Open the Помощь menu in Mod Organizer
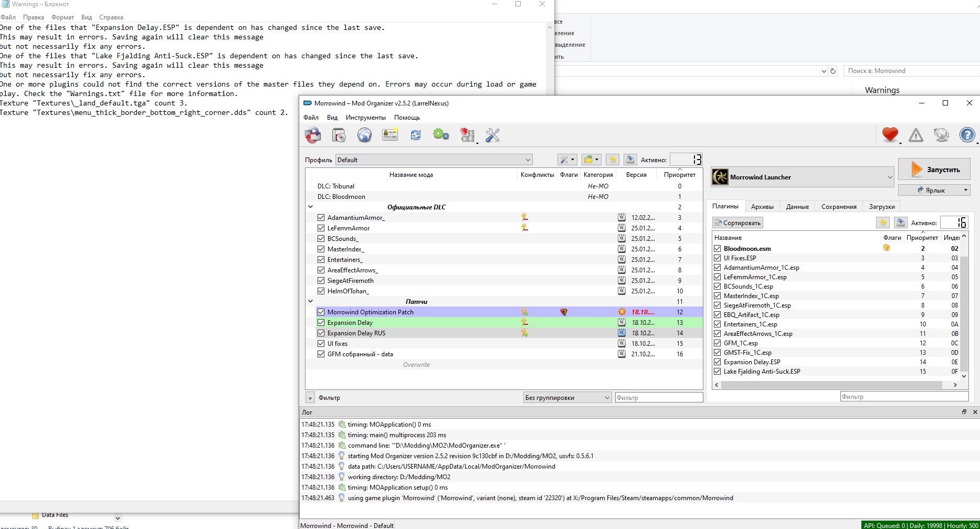The height and width of the screenshot is (529, 980). point(407,118)
